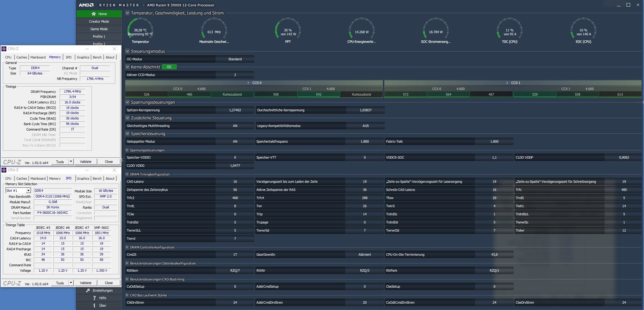The image size is (644, 310).
Task: Minimize the upper CPU-Z window
Action: [x=87, y=49]
